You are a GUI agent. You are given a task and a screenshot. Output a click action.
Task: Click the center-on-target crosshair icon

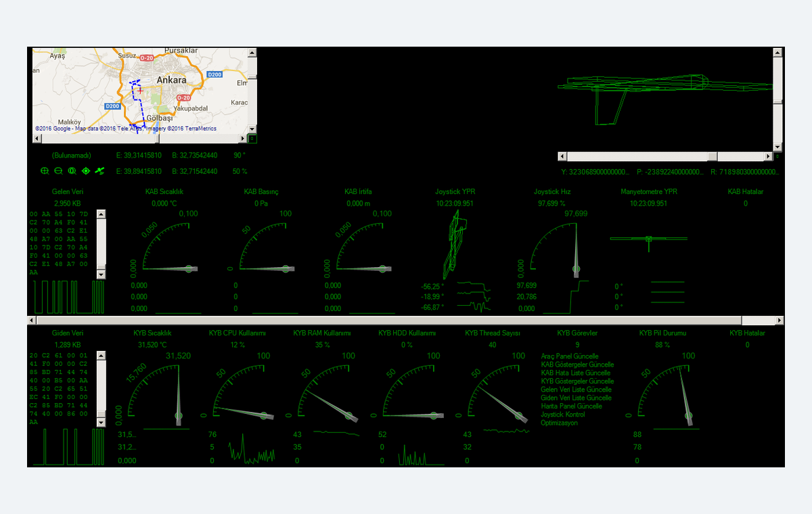tap(86, 171)
